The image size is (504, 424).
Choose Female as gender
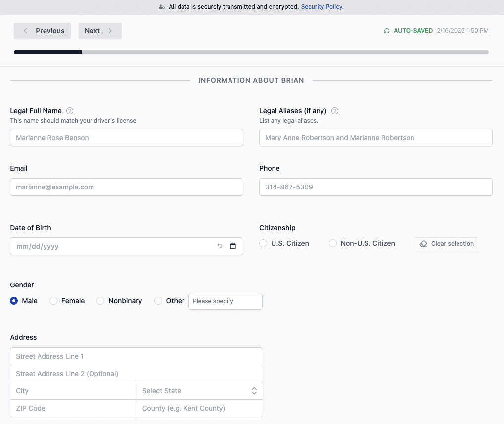(x=53, y=301)
